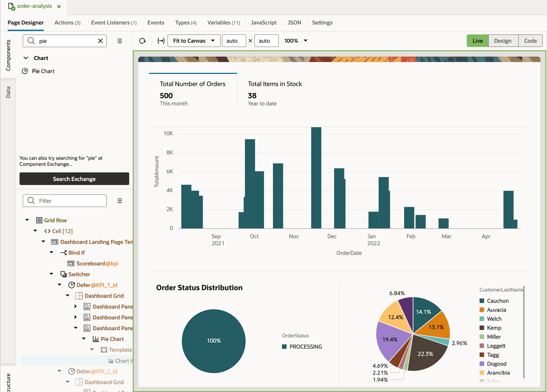Switch to the JSON tab
547x392 pixels.
click(x=294, y=22)
